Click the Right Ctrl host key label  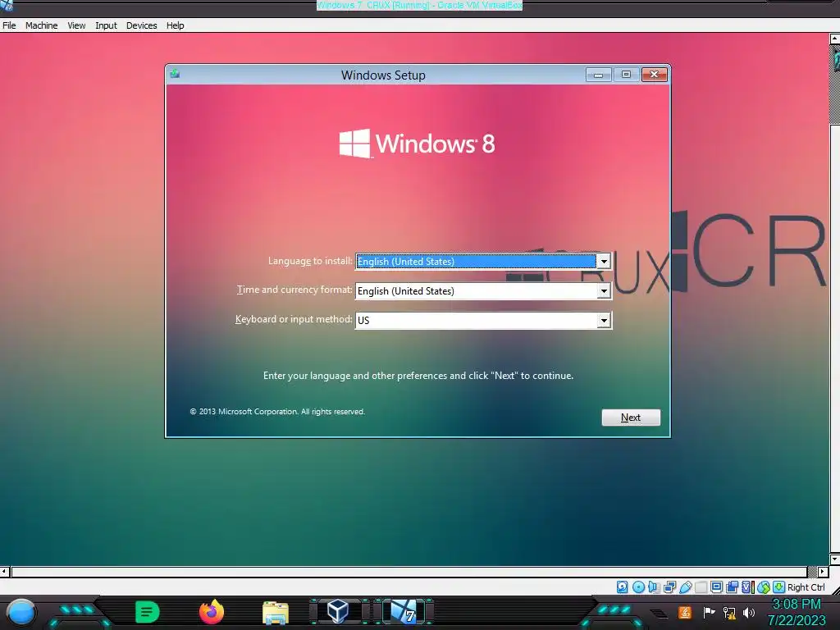(806, 587)
